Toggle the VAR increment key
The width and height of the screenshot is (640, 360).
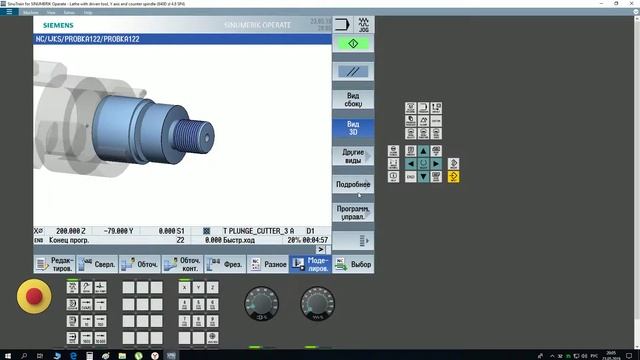[87, 304]
